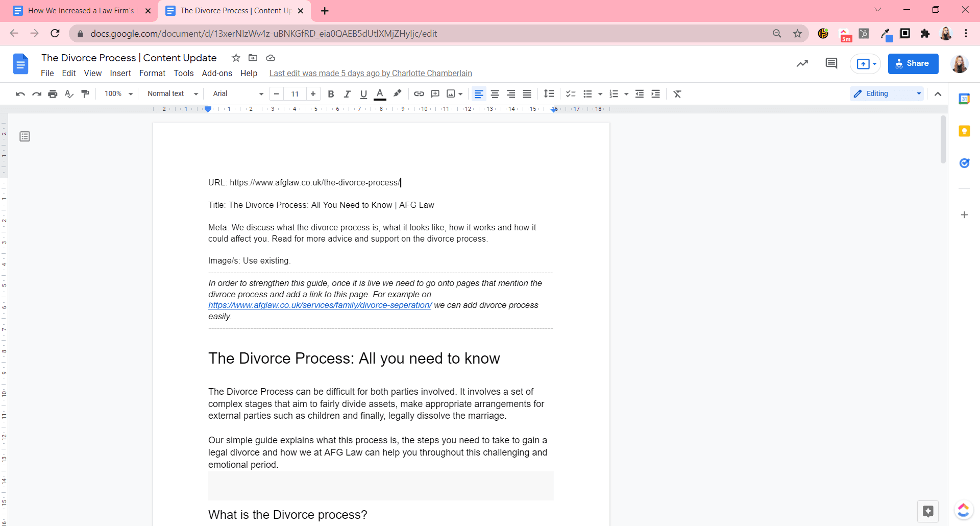
Task: Show document outline icon
Action: tap(24, 136)
